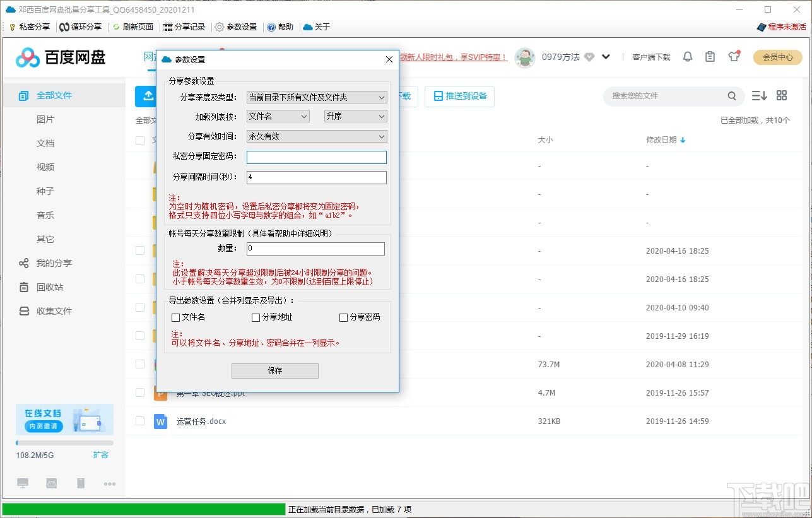Click 推送到设备 button
The image size is (812, 518).
coord(459,97)
